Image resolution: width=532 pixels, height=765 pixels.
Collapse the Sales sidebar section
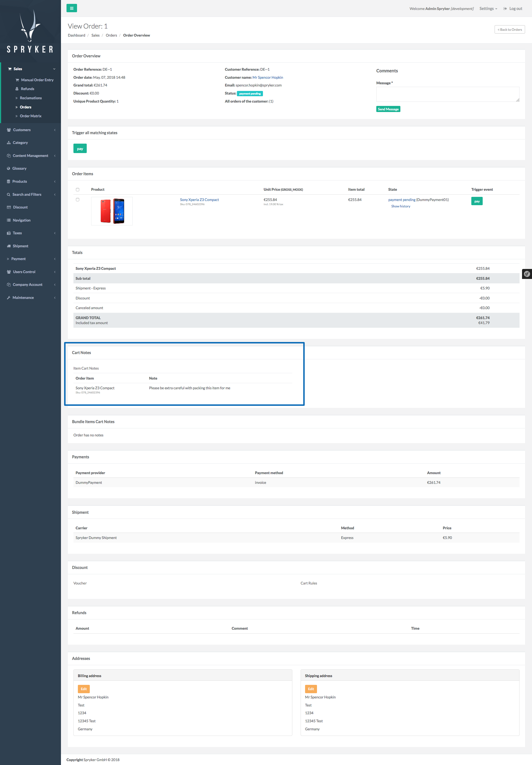click(x=18, y=69)
